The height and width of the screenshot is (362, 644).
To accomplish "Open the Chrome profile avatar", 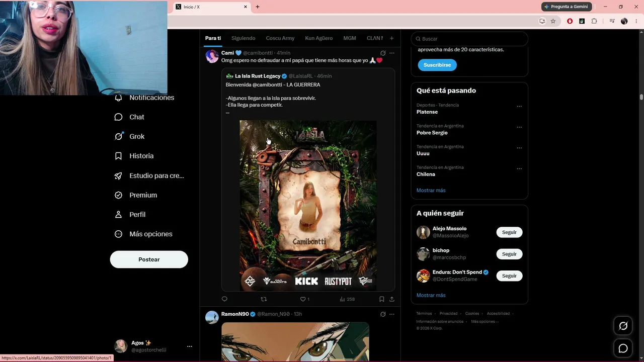I will 624,21.
